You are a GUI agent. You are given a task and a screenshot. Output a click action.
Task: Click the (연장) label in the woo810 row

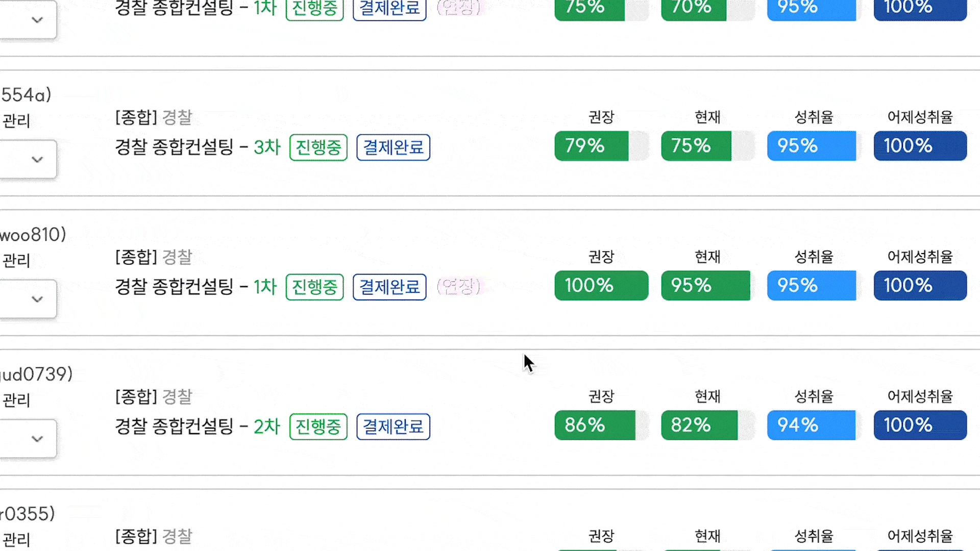(x=459, y=287)
